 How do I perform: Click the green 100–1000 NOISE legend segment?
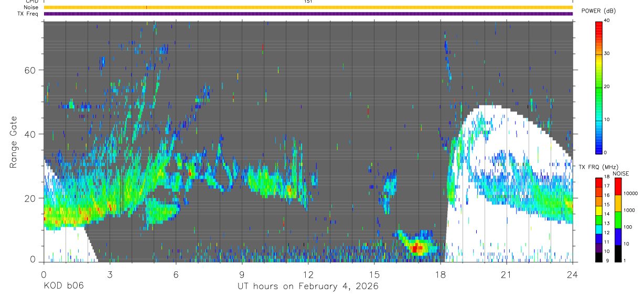(618, 220)
